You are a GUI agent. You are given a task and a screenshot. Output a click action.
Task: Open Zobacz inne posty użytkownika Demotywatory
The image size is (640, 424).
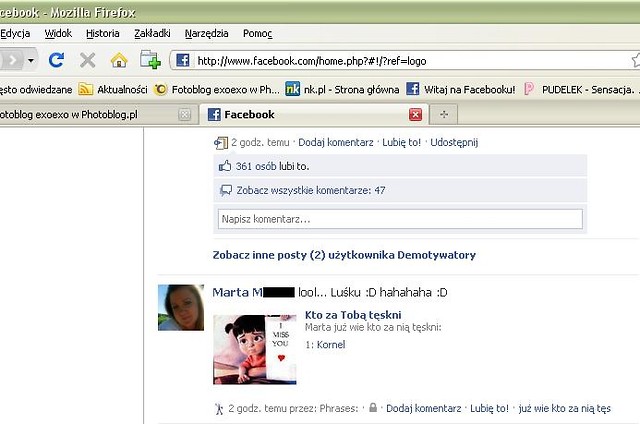[344, 255]
